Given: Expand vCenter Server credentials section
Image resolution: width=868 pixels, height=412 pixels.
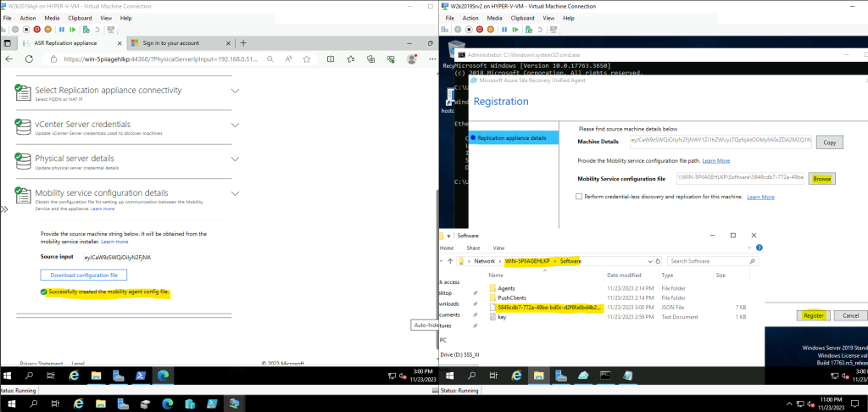Looking at the screenshot, I should 236,125.
